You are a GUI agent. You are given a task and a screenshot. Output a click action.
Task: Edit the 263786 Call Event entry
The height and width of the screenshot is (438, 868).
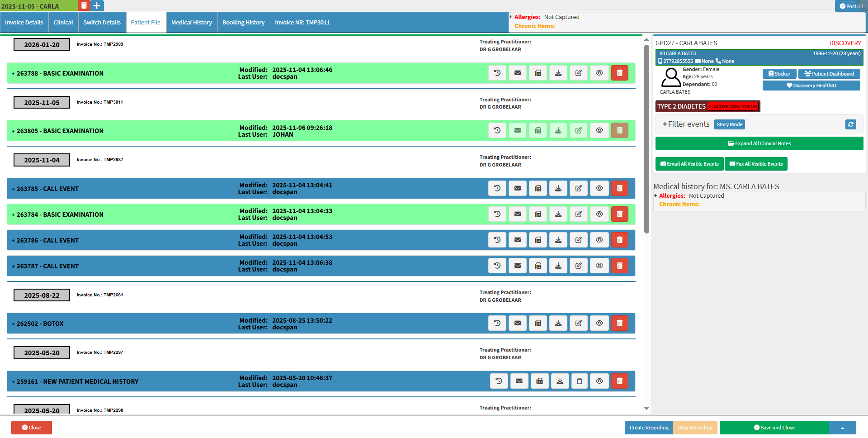(x=579, y=240)
